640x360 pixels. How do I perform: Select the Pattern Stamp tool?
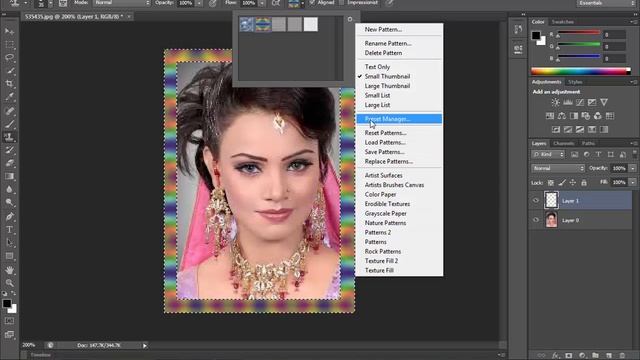click(9, 137)
